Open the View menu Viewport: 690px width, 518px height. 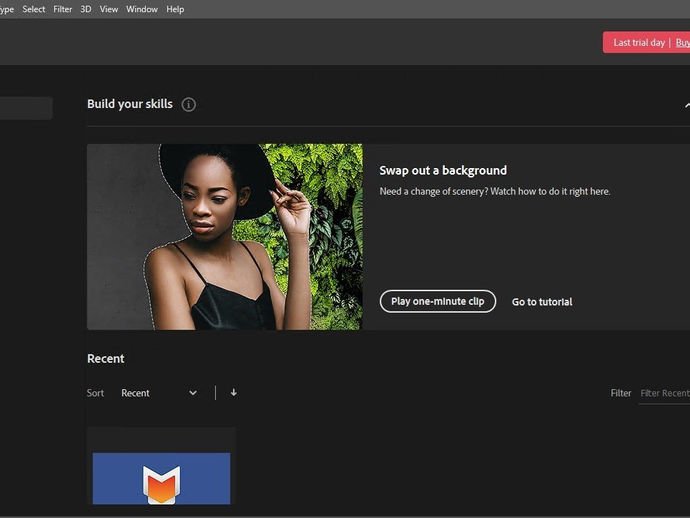click(109, 9)
